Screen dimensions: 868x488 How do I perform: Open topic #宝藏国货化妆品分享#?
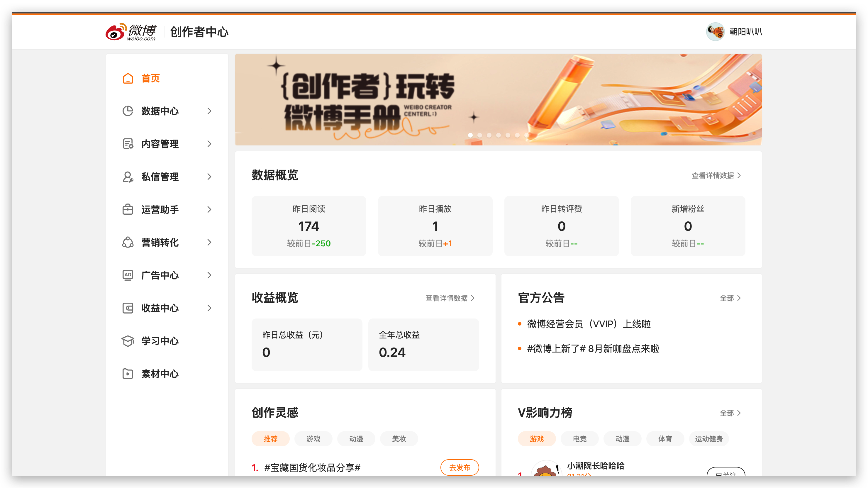312,467
